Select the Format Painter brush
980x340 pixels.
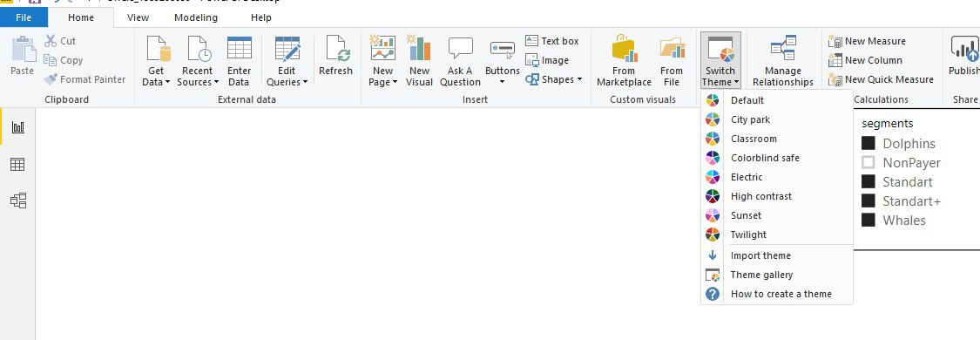coord(51,79)
